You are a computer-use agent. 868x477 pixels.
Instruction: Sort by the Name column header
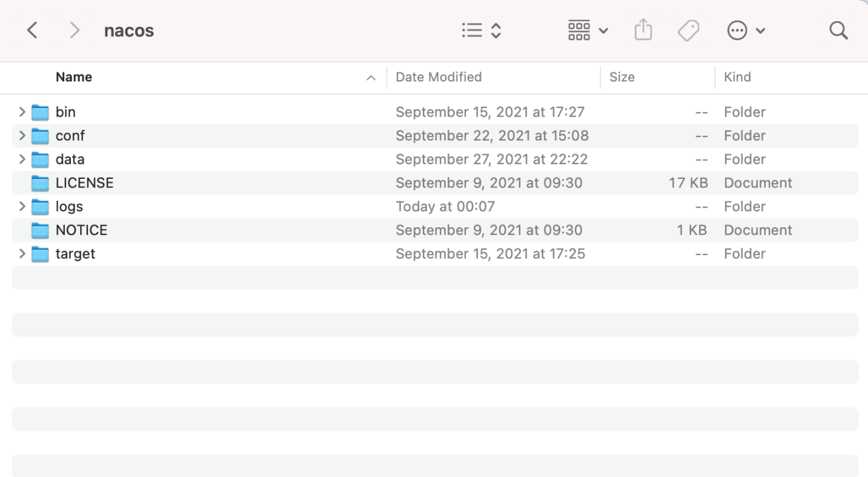click(74, 77)
